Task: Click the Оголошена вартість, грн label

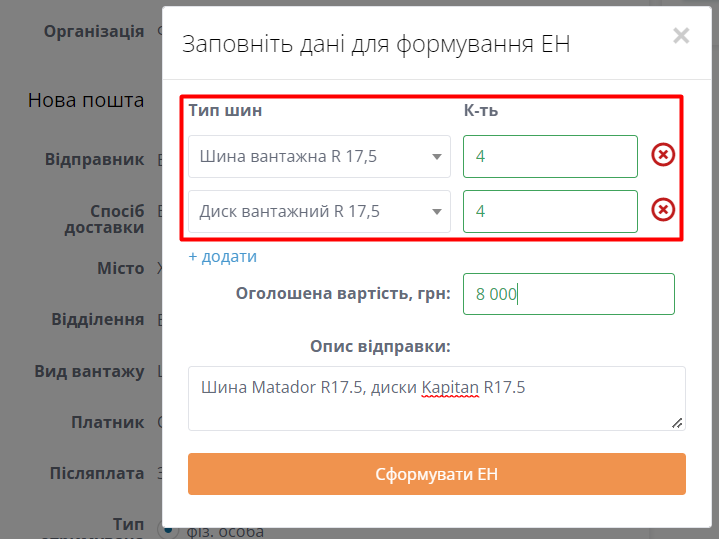Action: pos(343,293)
